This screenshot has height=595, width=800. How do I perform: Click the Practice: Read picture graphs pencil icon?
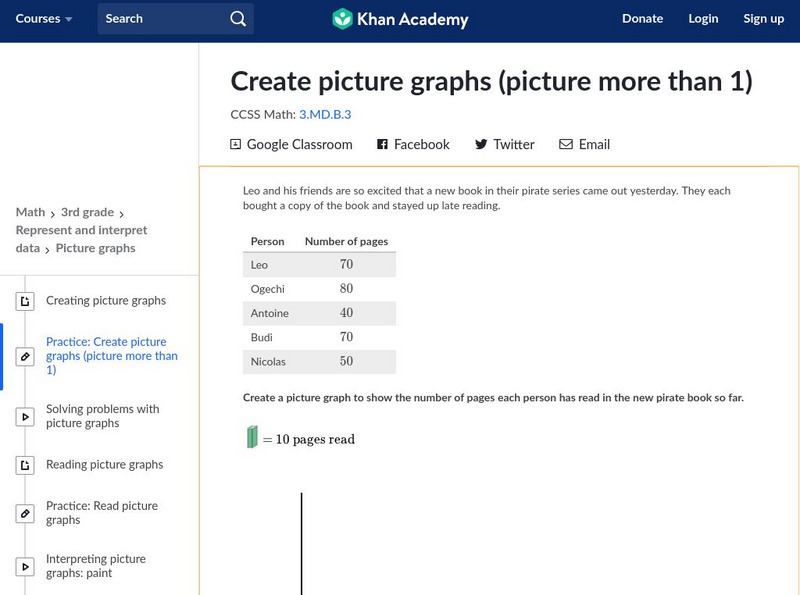point(25,513)
